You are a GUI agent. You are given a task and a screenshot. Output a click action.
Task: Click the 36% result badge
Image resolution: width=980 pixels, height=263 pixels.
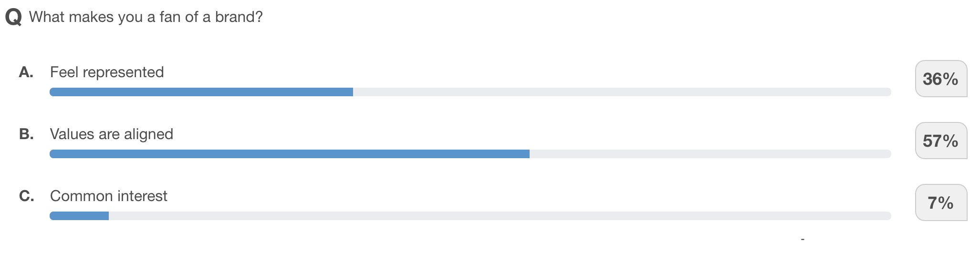[940, 79]
